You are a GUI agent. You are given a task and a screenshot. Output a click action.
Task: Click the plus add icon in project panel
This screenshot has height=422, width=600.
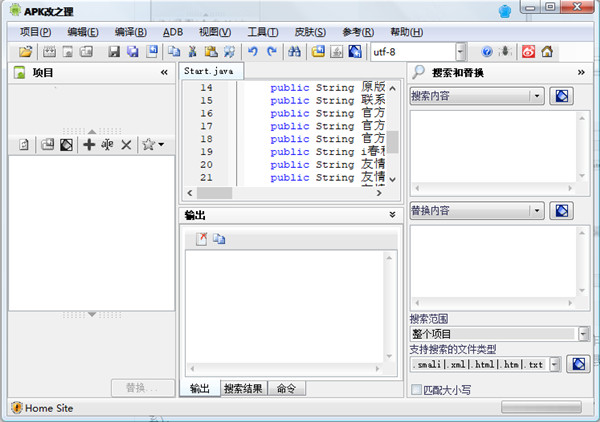click(x=89, y=145)
